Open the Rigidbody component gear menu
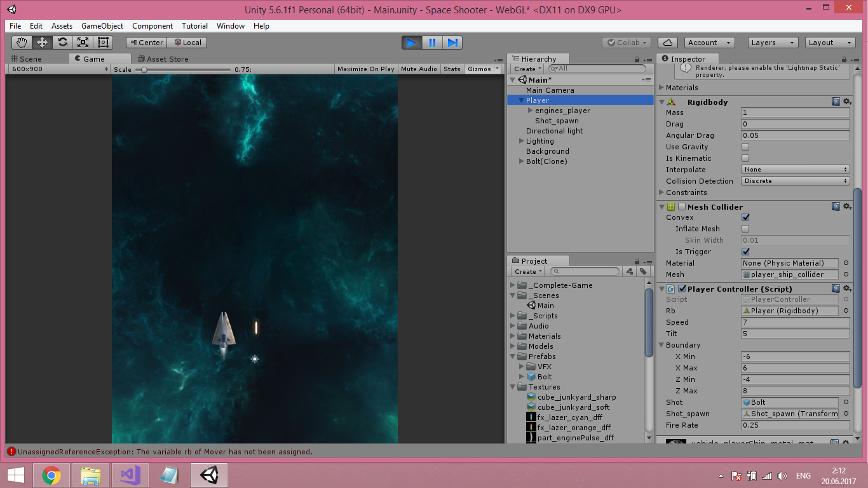868x488 pixels. pos(847,102)
